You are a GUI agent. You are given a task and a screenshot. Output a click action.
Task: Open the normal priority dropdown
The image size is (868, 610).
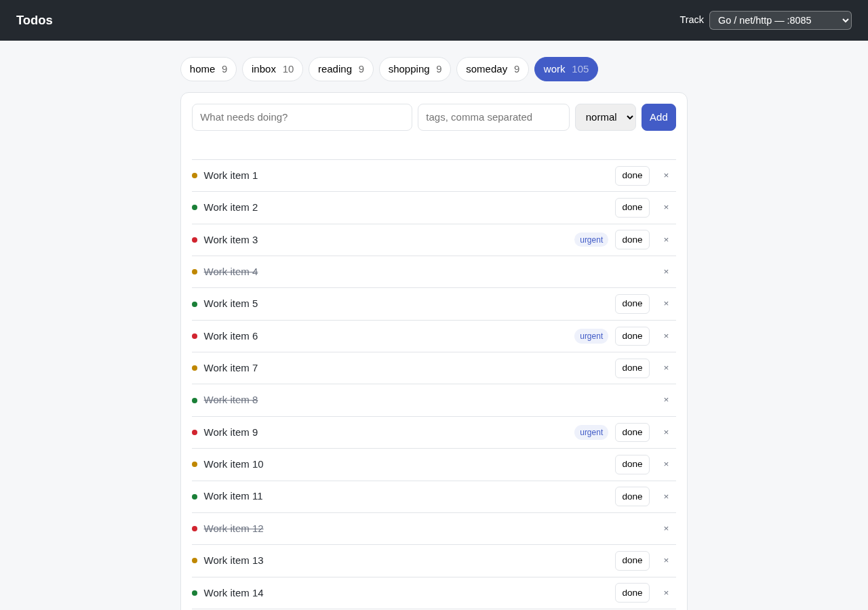[x=606, y=117]
